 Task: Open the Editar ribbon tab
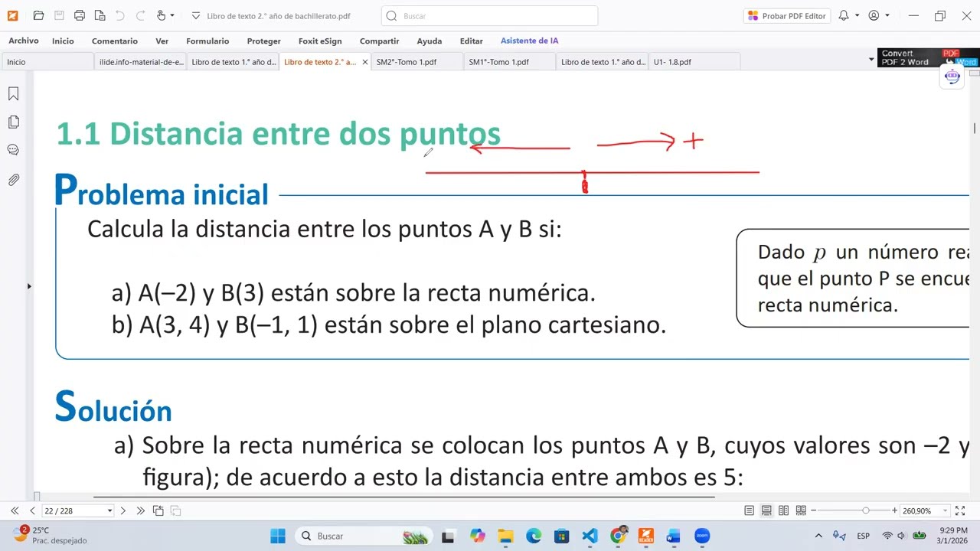pos(472,41)
